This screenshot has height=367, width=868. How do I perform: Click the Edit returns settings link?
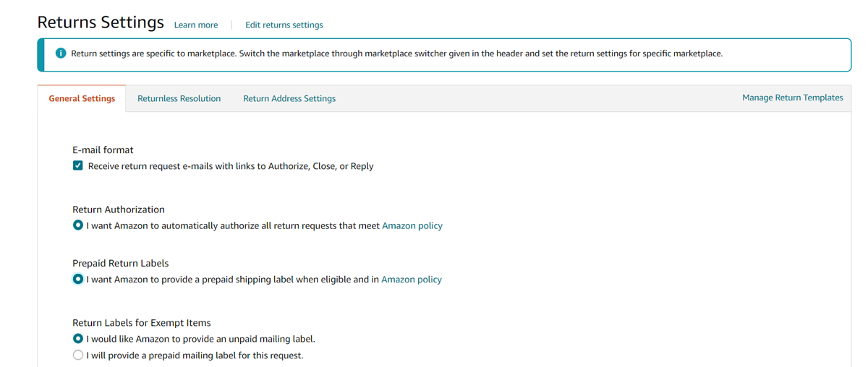(x=284, y=25)
